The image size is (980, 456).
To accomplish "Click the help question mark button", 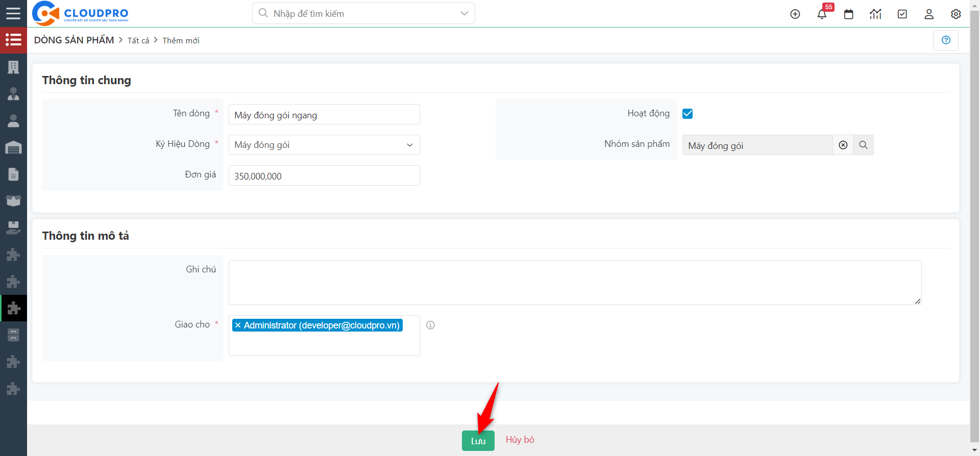I will pos(946,40).
